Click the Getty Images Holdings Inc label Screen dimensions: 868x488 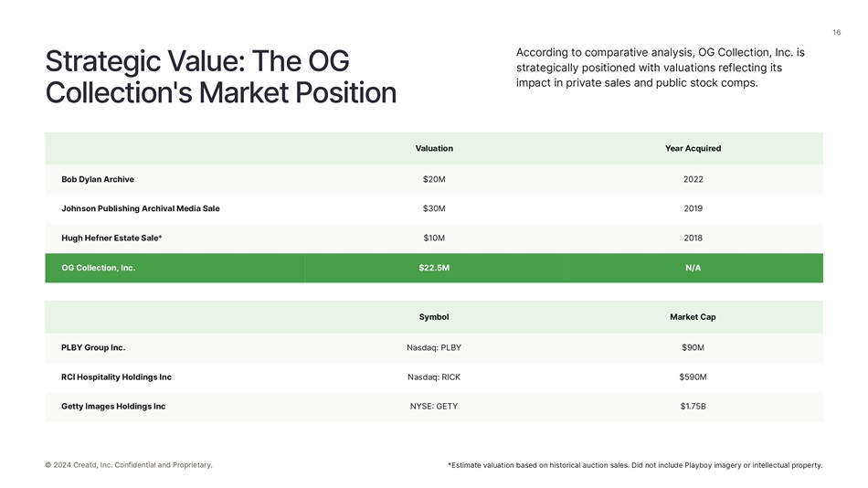(x=113, y=406)
